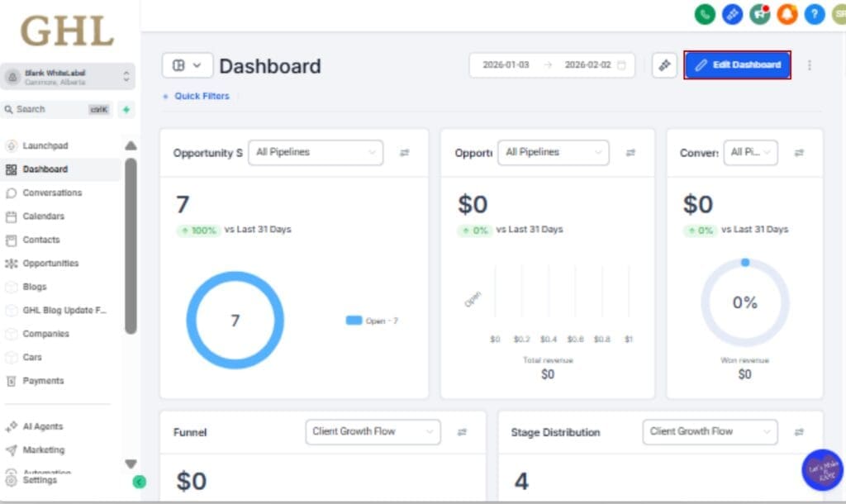
Task: Click the help question mark icon
Action: pos(813,14)
